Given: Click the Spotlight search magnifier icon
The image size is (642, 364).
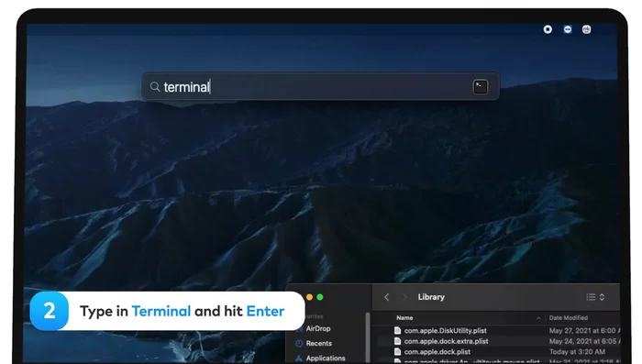Looking at the screenshot, I should point(154,87).
